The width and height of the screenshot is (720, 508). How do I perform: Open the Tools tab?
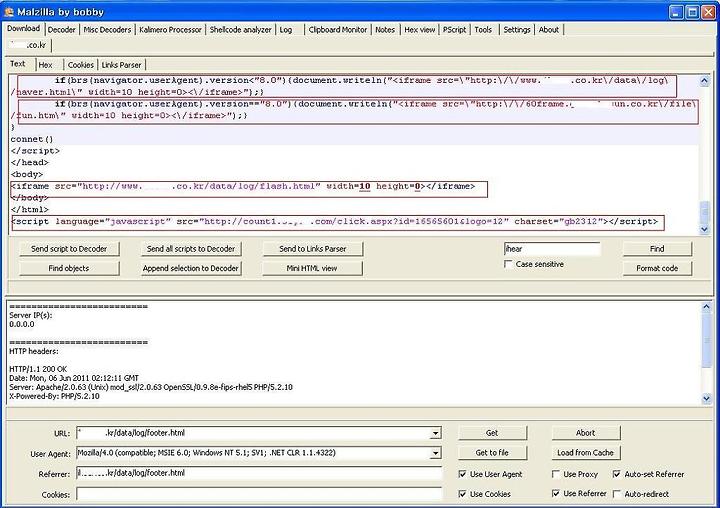pyautogui.click(x=483, y=30)
